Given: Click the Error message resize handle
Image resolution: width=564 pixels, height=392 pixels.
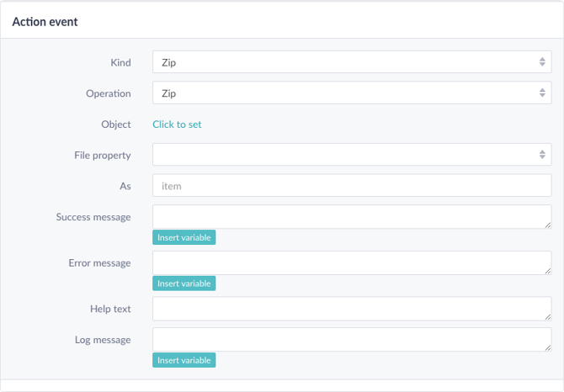Looking at the screenshot, I should pyautogui.click(x=548, y=271).
